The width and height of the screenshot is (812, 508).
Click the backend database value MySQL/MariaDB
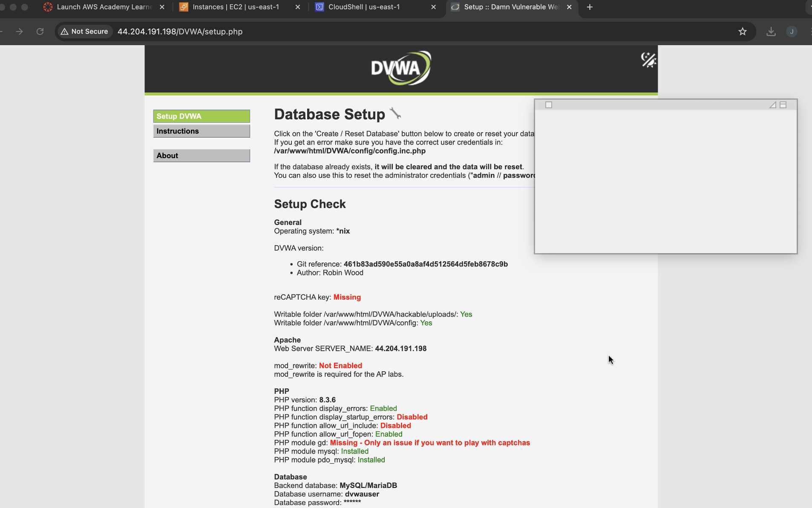click(368, 485)
